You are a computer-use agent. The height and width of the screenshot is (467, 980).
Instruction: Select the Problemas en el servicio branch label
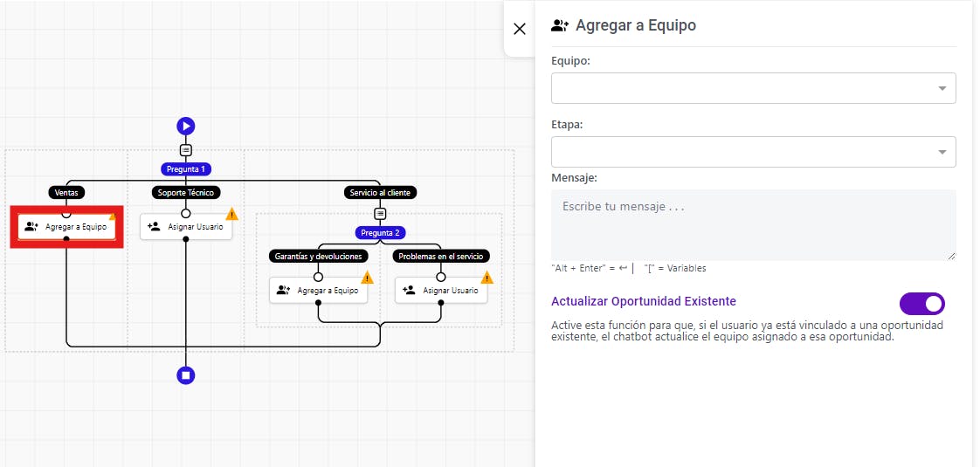click(x=440, y=256)
